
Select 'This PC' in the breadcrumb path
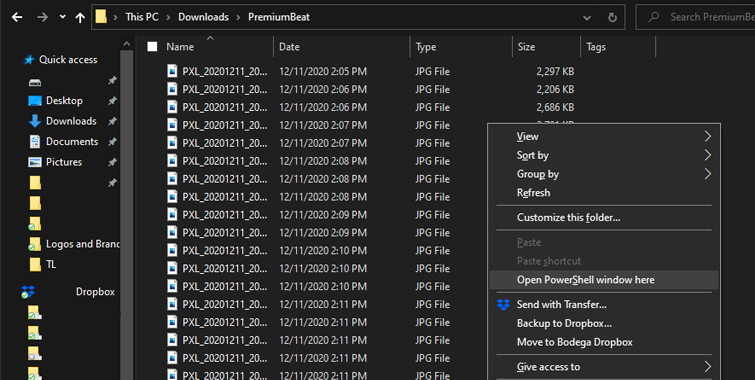(142, 17)
